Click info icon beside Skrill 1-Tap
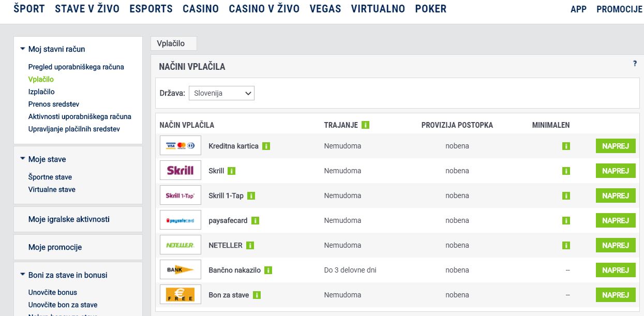 (251, 196)
